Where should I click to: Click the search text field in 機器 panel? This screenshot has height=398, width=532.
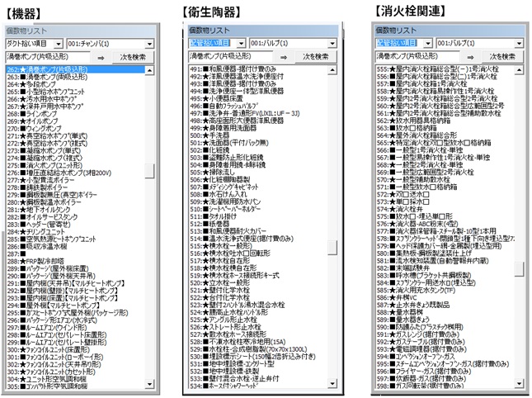[x=48, y=57]
